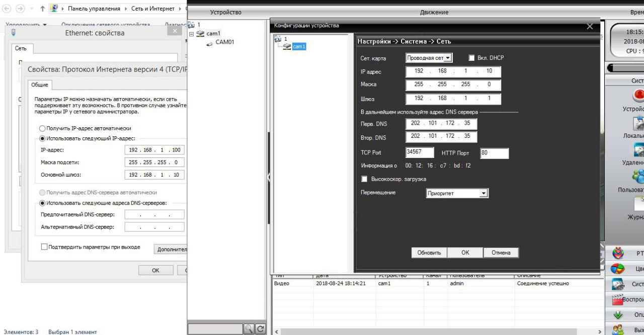Open the Сет. карта dropdown
Image resolution: width=644 pixels, height=335 pixels.
pos(429,58)
